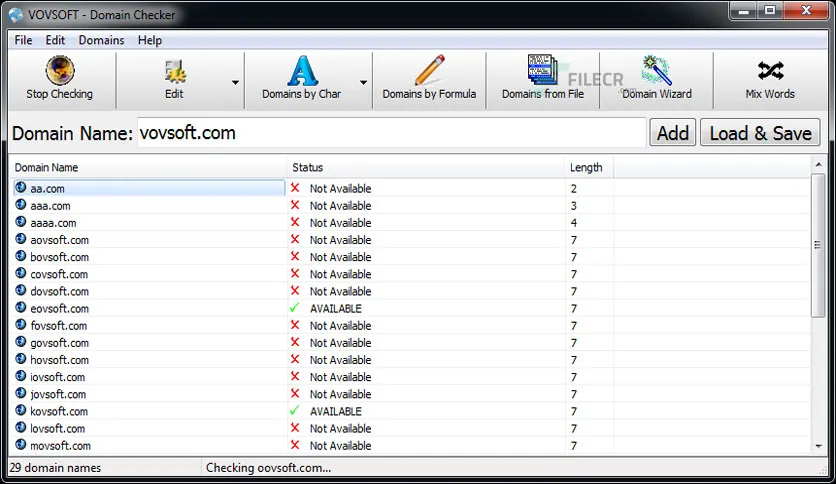Viewport: 836px width, 484px height.
Task: Click Not Available status of lovsoft.com
Action: (340, 428)
